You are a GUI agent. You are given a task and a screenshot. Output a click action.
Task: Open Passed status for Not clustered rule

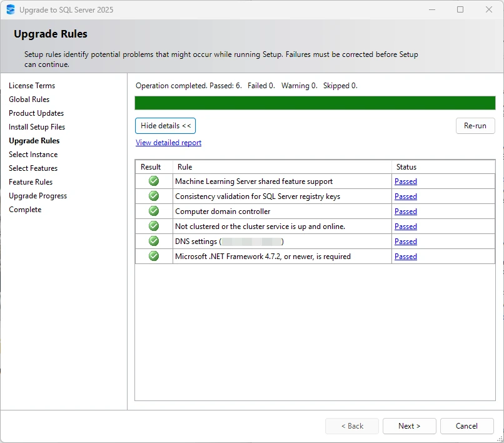(406, 227)
